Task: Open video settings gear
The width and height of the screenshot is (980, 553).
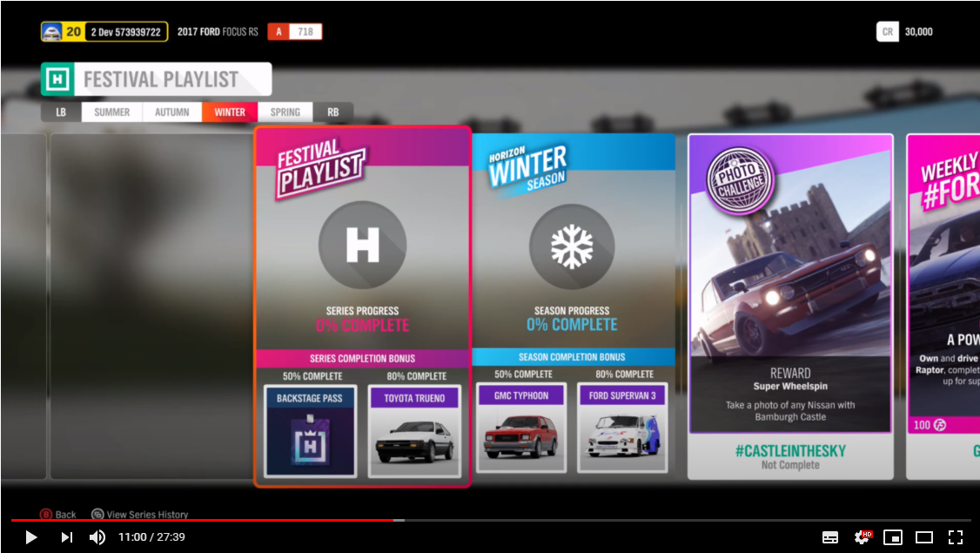Action: pyautogui.click(x=863, y=536)
